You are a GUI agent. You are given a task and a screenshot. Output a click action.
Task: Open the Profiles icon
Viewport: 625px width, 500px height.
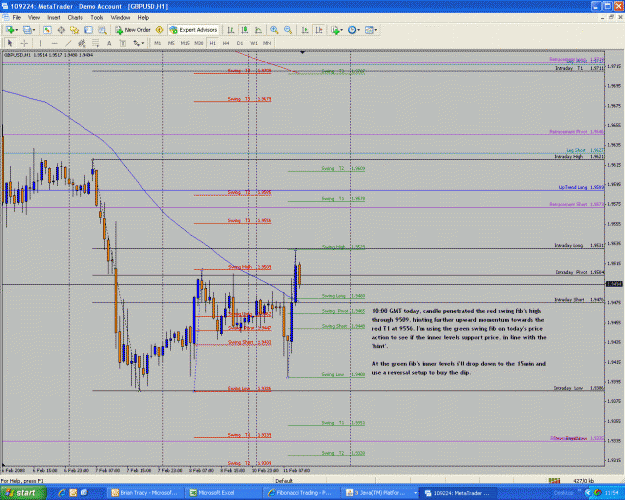pos(27,30)
